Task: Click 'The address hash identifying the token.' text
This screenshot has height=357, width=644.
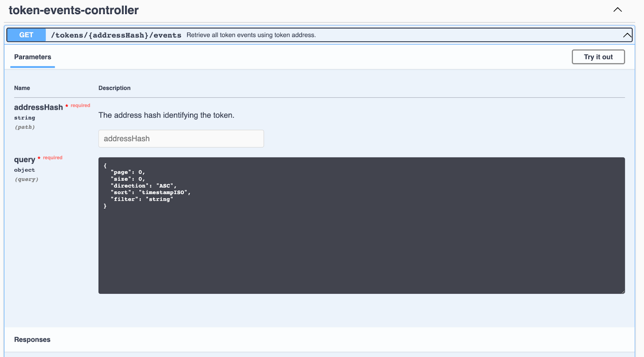Action: pyautogui.click(x=166, y=115)
